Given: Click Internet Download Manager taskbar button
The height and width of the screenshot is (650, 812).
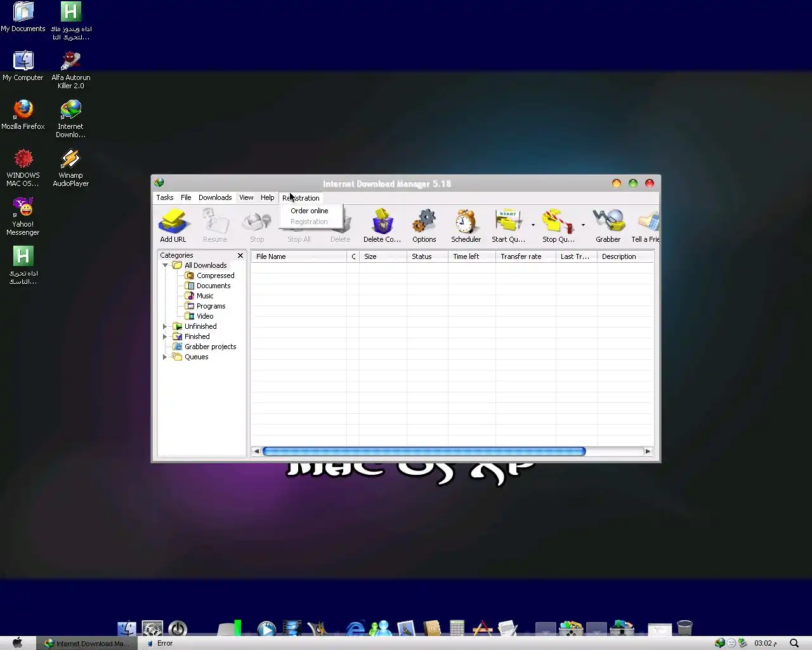Looking at the screenshot, I should point(86,643).
